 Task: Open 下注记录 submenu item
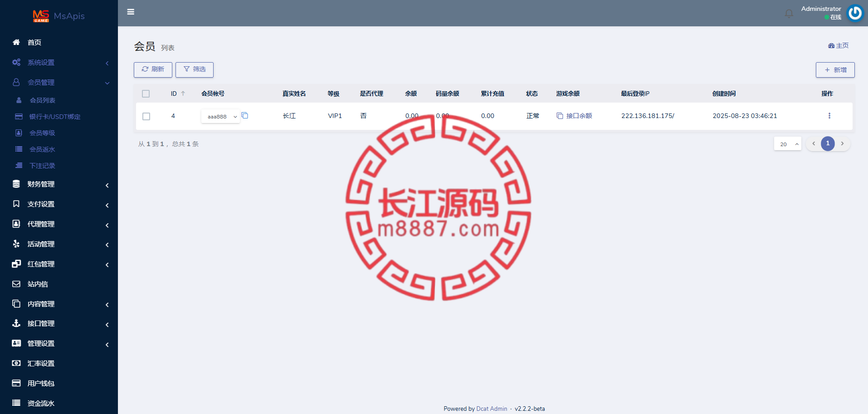(x=42, y=166)
